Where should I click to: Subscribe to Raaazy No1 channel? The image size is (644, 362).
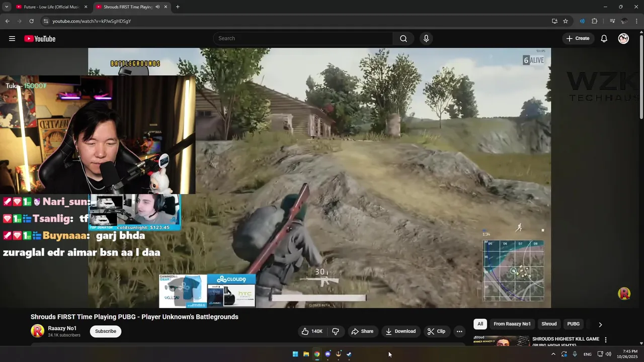coord(106,331)
